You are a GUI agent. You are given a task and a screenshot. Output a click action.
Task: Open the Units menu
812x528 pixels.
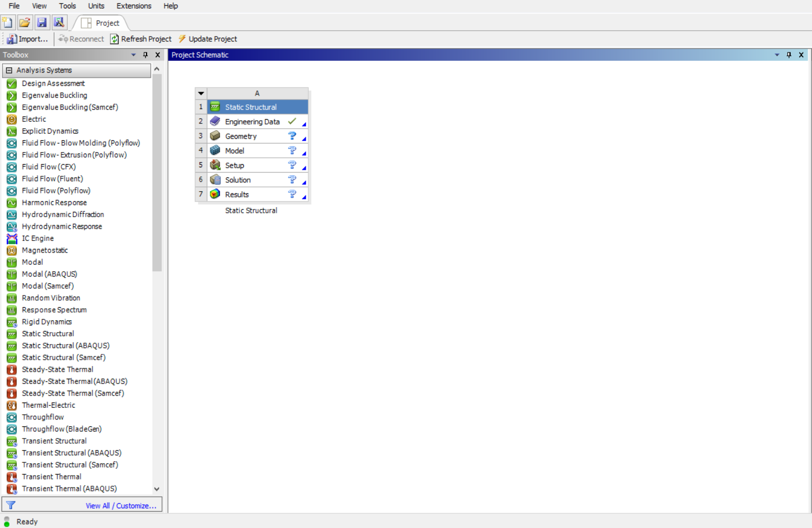tap(96, 6)
